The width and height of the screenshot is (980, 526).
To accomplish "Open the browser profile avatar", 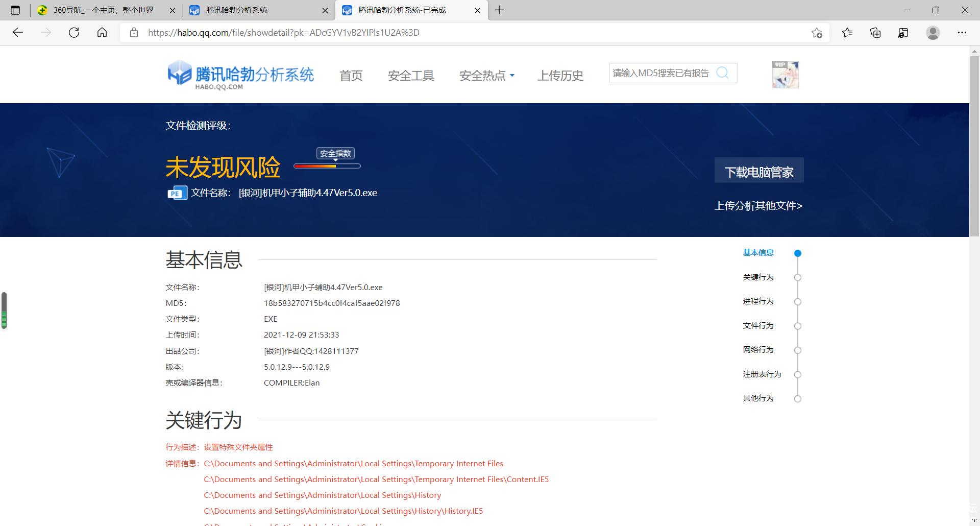I will tap(933, 33).
